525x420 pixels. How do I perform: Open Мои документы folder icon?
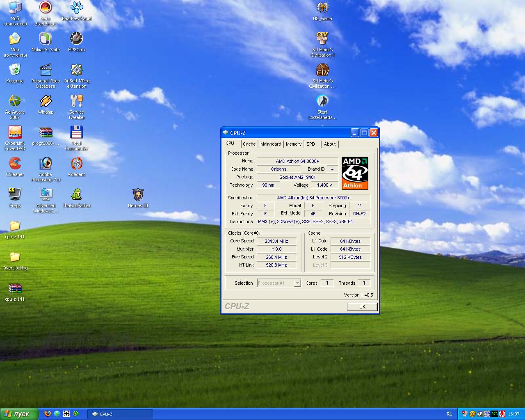(15, 44)
